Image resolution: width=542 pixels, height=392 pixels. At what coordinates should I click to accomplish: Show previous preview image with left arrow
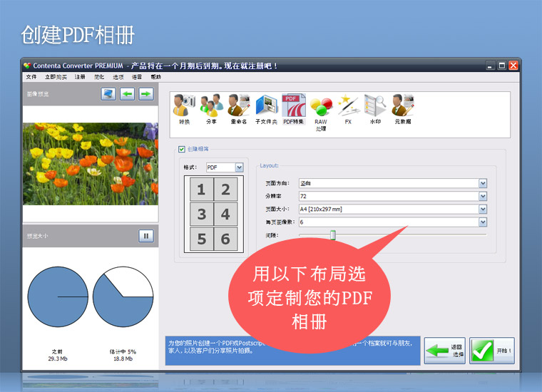pyautogui.click(x=127, y=94)
